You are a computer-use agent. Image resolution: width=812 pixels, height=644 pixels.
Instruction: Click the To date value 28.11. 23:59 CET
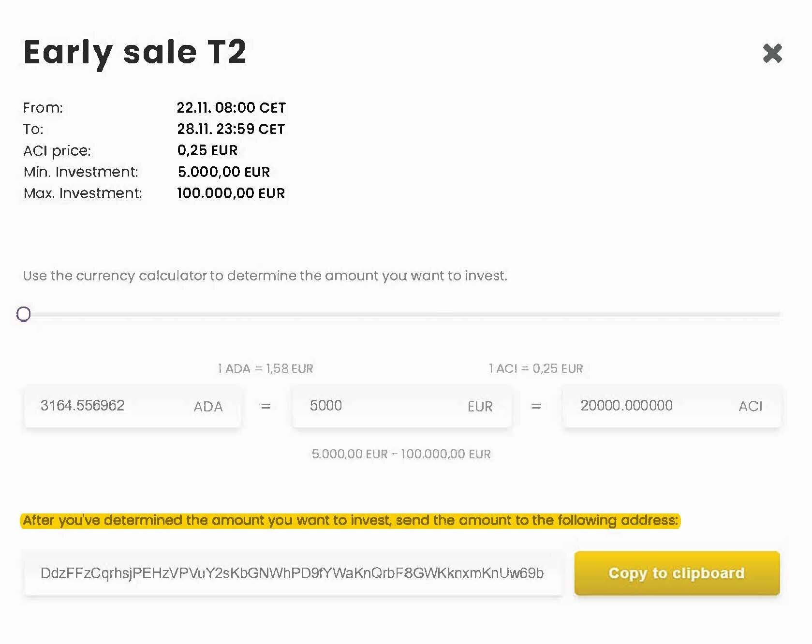coord(231,129)
